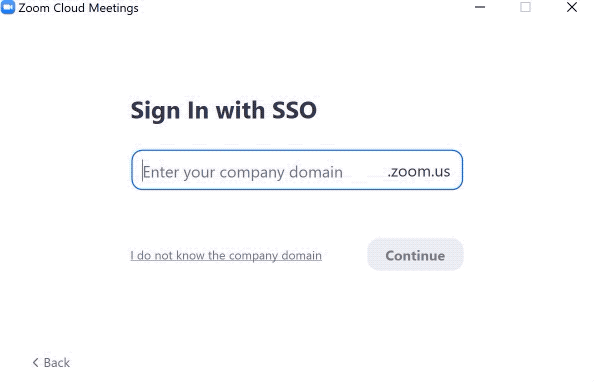594x382 pixels.
Task: Click the 'Sign In with SSO' heading
Action: pos(224,111)
